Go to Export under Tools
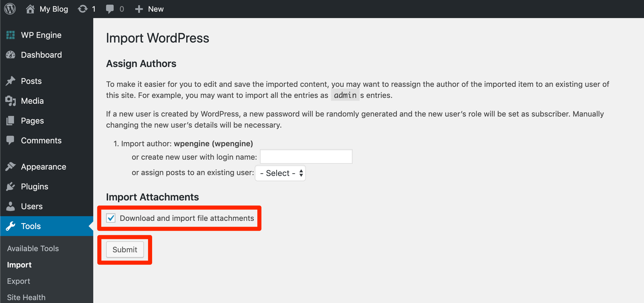Screen dimensions: 644x303 click(19, 281)
